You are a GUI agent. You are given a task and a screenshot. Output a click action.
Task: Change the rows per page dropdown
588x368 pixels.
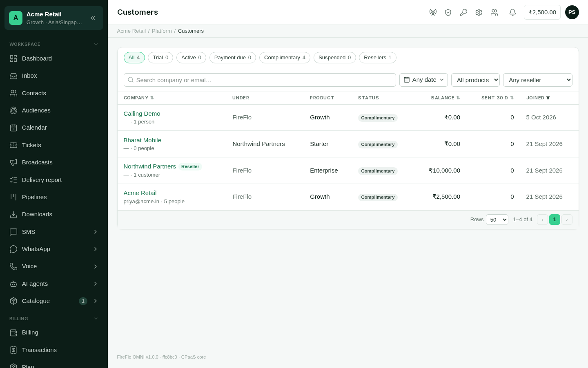coord(497,220)
